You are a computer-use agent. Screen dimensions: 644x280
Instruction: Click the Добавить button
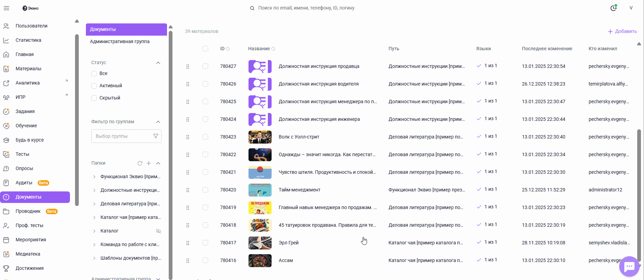(622, 31)
